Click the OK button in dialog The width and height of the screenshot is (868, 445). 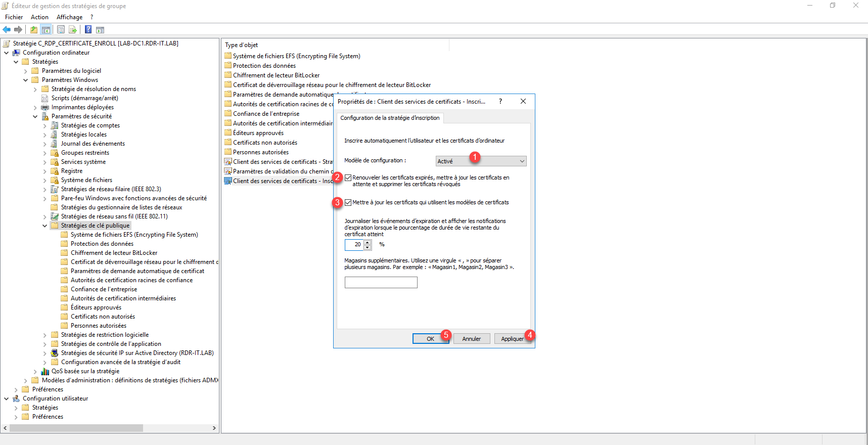430,339
